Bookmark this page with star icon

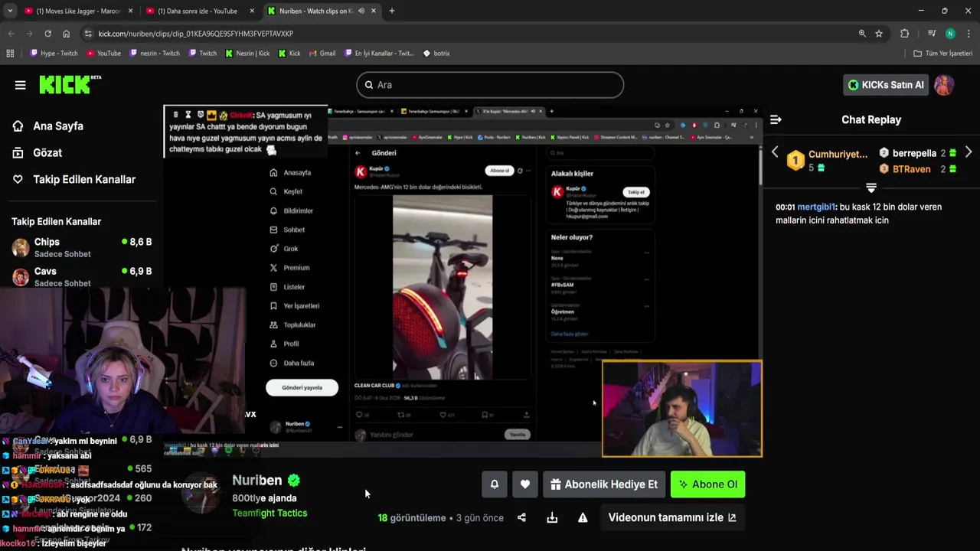point(879,34)
